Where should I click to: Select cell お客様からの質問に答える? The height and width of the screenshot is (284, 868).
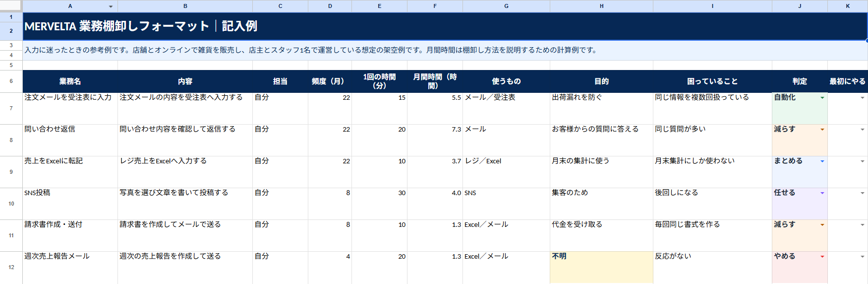pos(601,140)
